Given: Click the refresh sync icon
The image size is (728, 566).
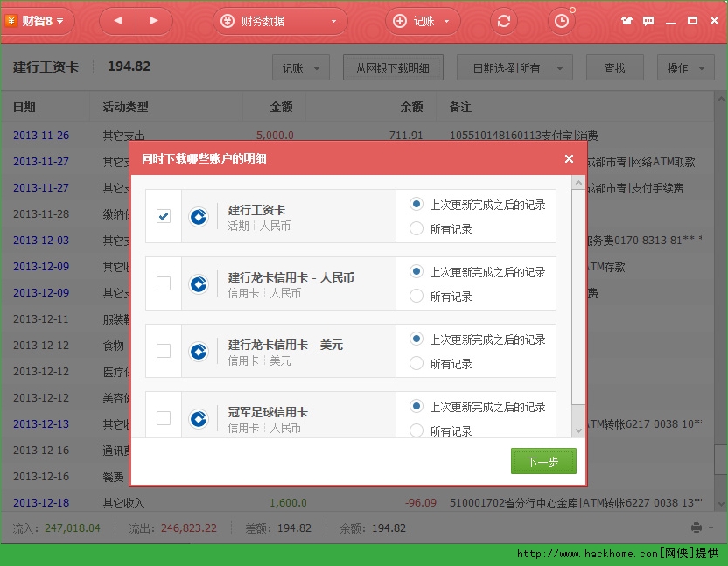Looking at the screenshot, I should (x=504, y=21).
